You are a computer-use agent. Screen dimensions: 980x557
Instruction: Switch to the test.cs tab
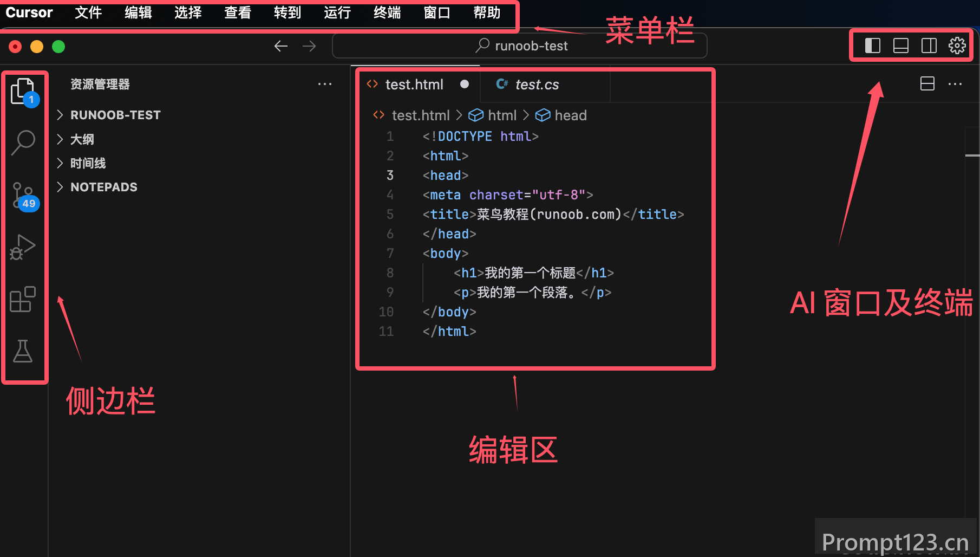pyautogui.click(x=545, y=85)
